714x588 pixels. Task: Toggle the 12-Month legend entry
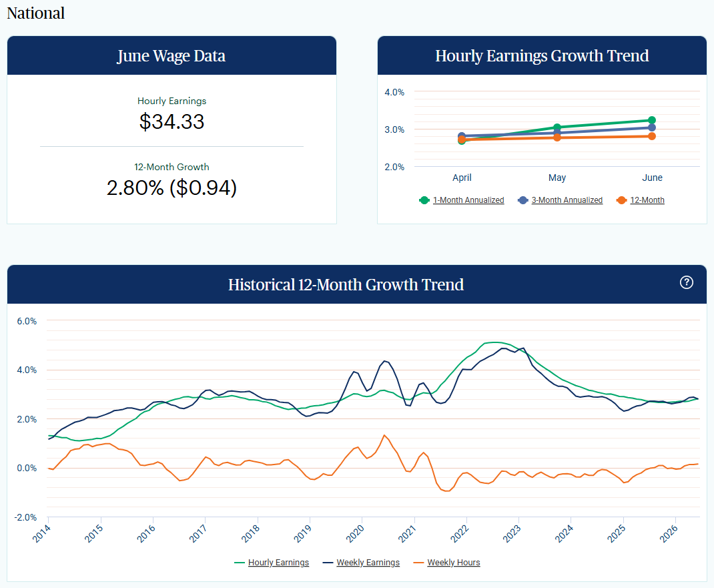(640, 200)
